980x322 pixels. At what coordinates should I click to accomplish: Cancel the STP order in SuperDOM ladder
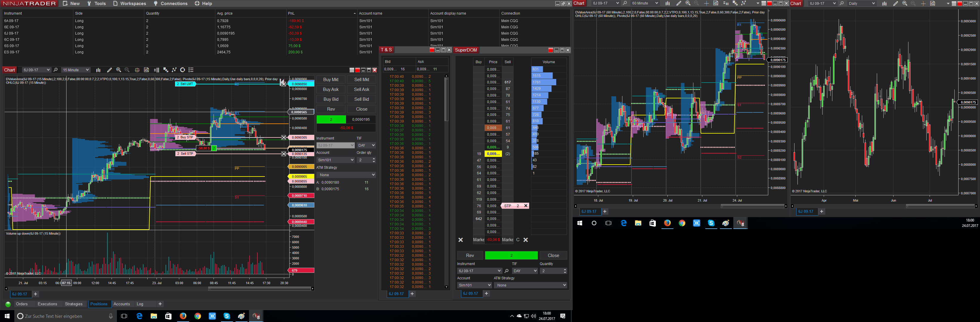(526, 206)
